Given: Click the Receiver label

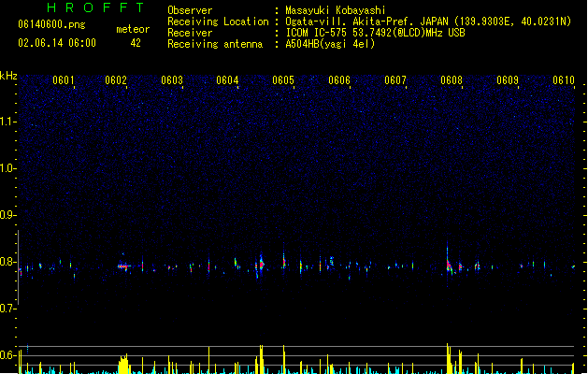Looking at the screenshot, I should (190, 33).
